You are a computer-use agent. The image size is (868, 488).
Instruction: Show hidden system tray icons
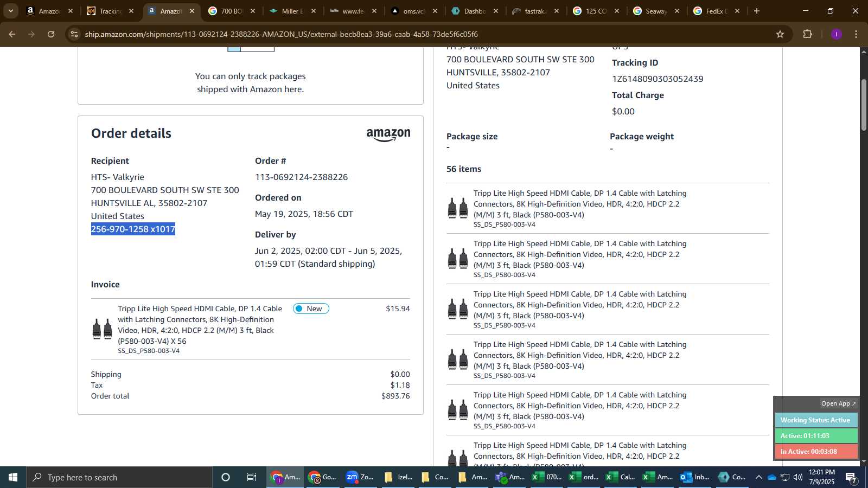(x=759, y=477)
